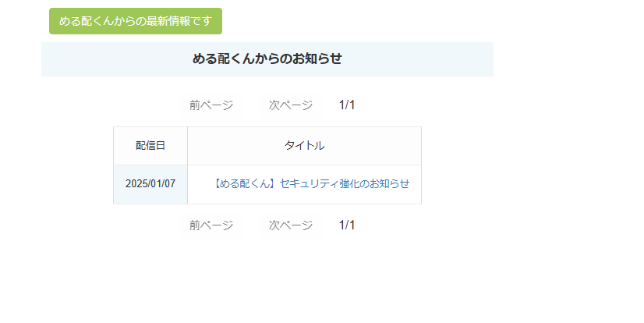This screenshot has height=323, width=644.
Task: Select the date cell in the announcement row
Action: 150,183
